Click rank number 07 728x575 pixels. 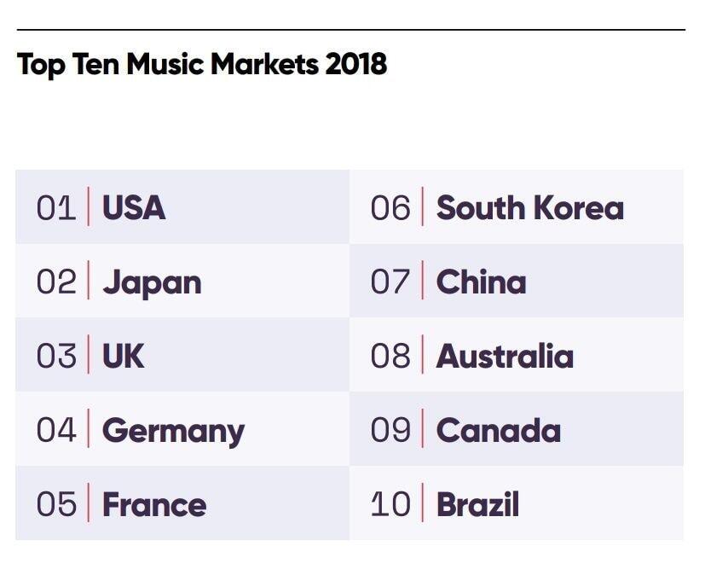coord(390,282)
